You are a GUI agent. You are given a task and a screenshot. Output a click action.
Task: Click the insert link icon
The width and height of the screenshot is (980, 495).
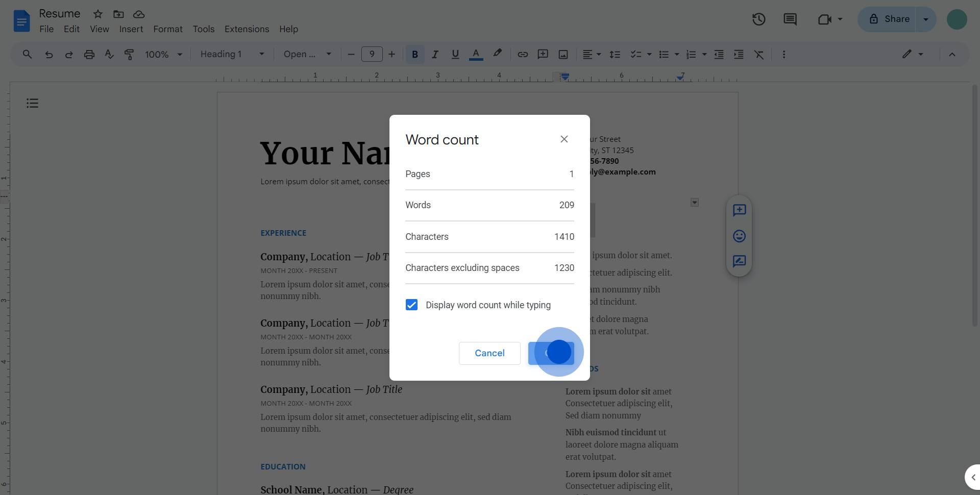tap(523, 54)
